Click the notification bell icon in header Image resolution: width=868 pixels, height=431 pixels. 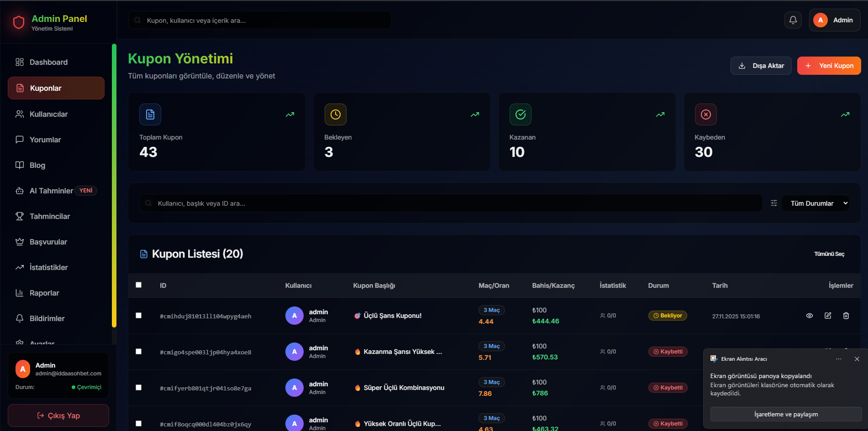[x=793, y=20]
